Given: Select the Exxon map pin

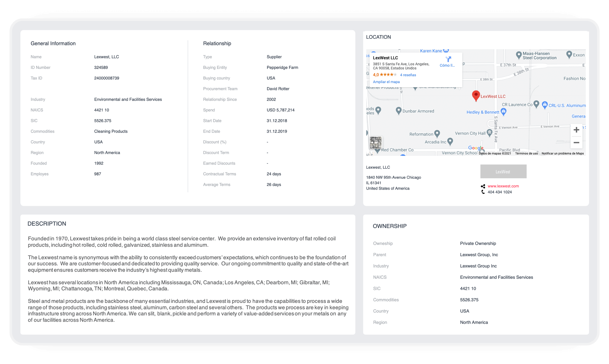Looking at the screenshot, I should (x=569, y=54).
